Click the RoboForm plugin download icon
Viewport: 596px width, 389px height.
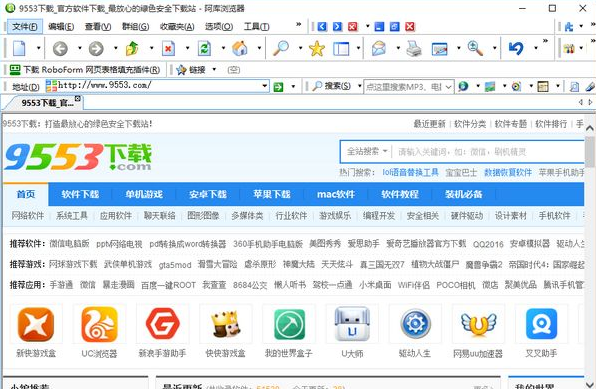[15, 70]
